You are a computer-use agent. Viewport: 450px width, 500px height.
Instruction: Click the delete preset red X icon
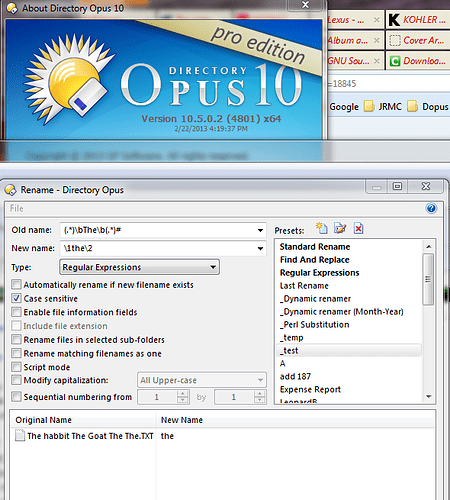358,228
